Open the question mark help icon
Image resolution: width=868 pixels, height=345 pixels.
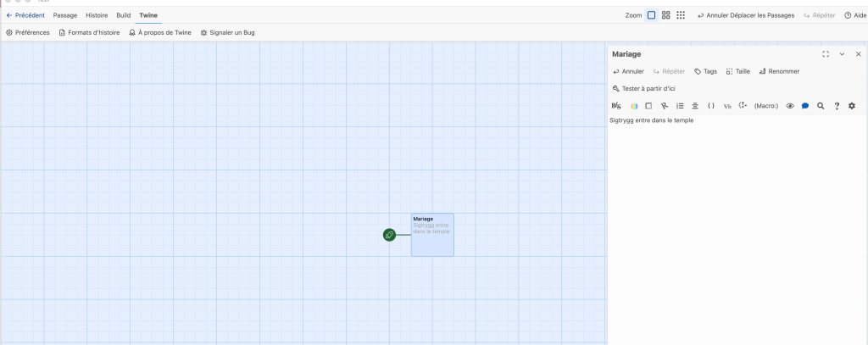tap(837, 106)
